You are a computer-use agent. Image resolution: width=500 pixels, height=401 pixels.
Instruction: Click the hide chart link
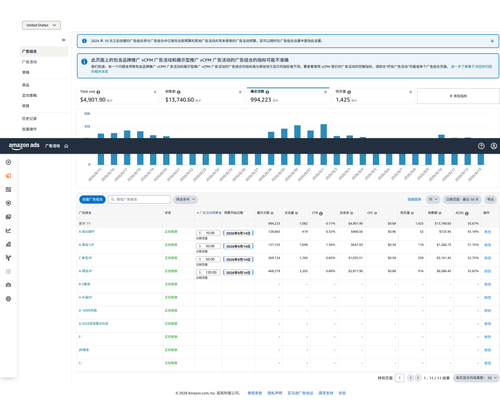pos(414,199)
